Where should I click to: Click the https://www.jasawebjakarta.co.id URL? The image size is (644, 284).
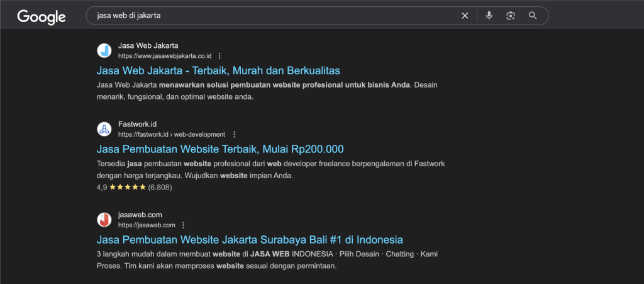[x=165, y=56]
